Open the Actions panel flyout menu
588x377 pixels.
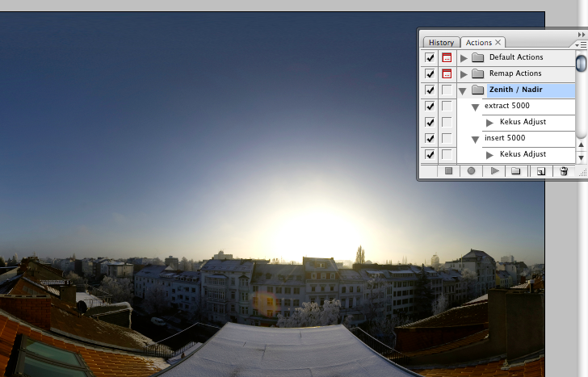(x=582, y=44)
